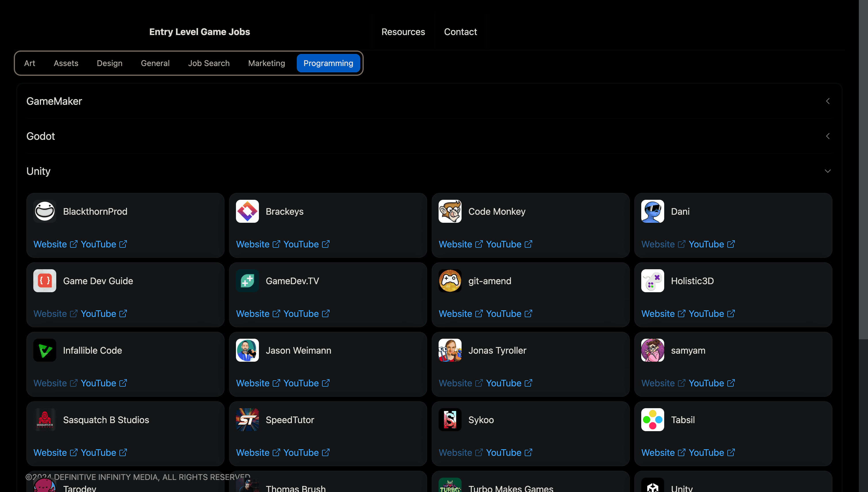Click the SpeedTutor ST logo
Image resolution: width=868 pixels, height=492 pixels.
coord(247,420)
